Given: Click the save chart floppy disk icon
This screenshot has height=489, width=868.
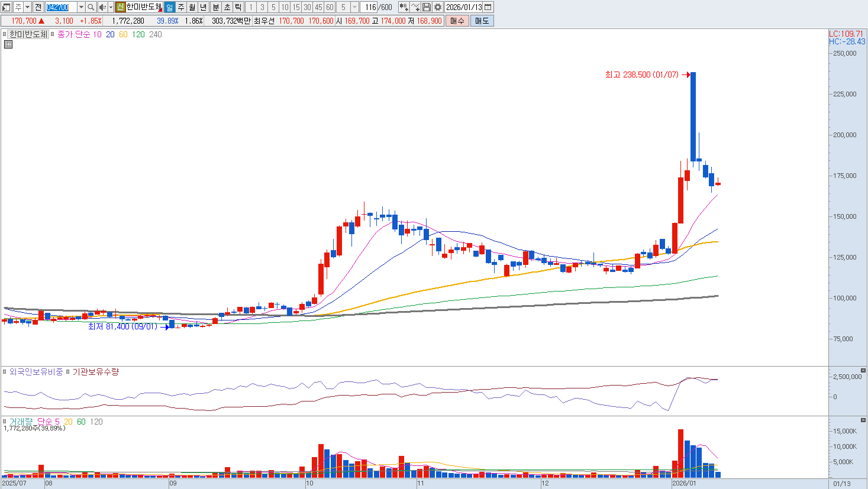Looking at the screenshot, I should click(x=427, y=7).
